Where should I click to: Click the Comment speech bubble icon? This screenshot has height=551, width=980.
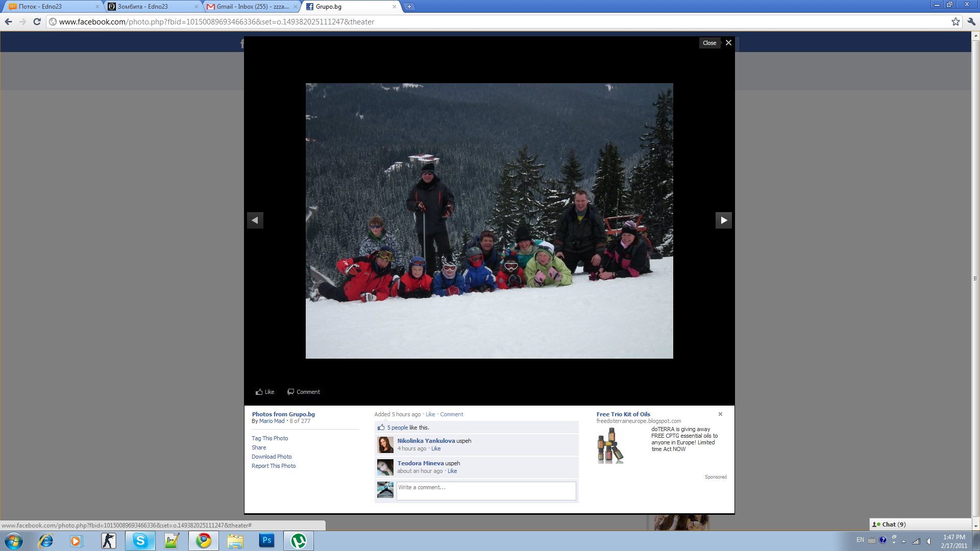tap(290, 392)
